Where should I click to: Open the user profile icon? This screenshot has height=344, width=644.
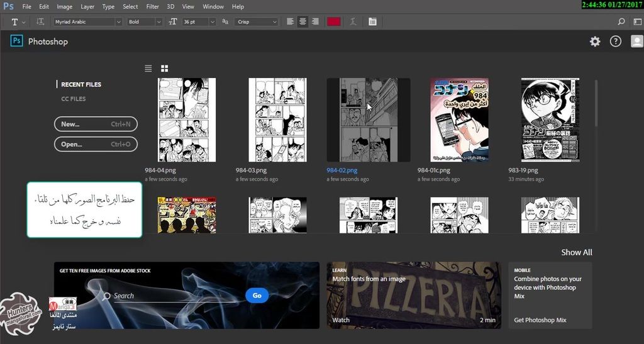[636, 41]
